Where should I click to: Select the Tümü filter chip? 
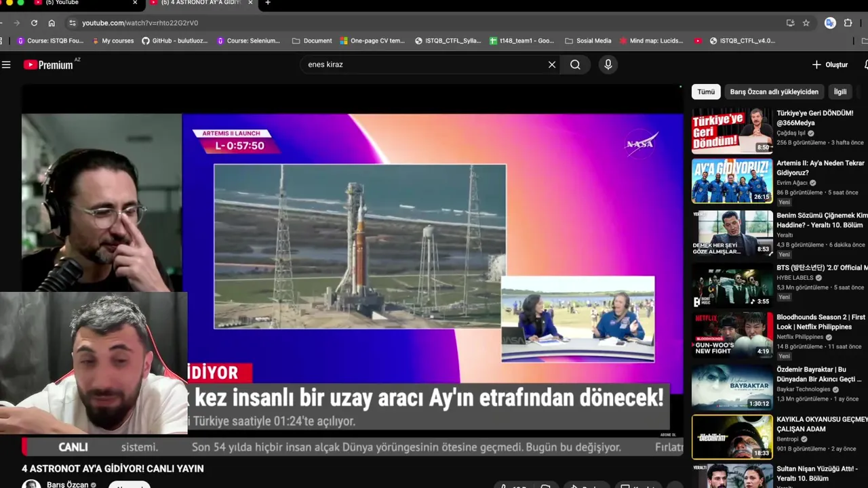(706, 91)
